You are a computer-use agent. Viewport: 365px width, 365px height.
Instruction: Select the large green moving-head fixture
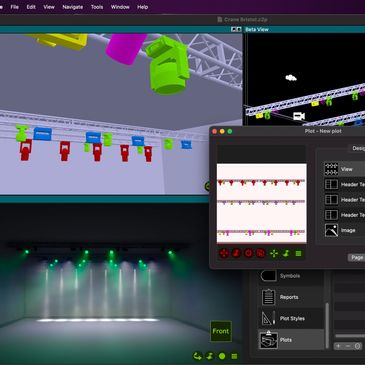pyautogui.click(x=168, y=66)
